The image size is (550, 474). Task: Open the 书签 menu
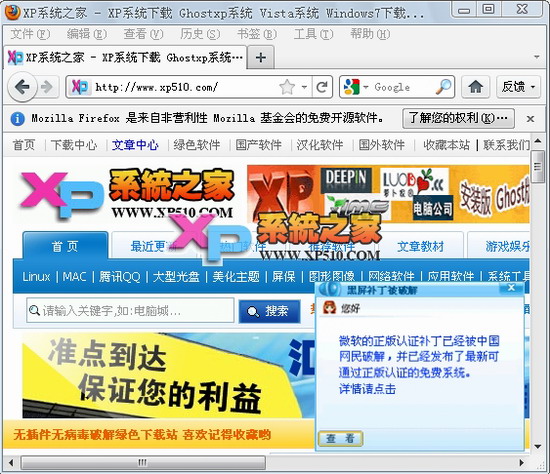click(257, 34)
